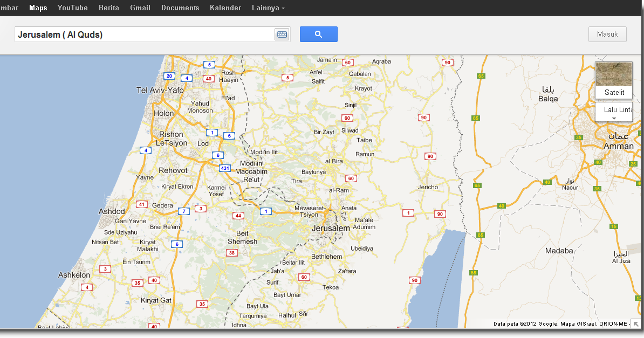Click the on-screen keyboard icon in search box
644x338 pixels.
pyautogui.click(x=282, y=35)
